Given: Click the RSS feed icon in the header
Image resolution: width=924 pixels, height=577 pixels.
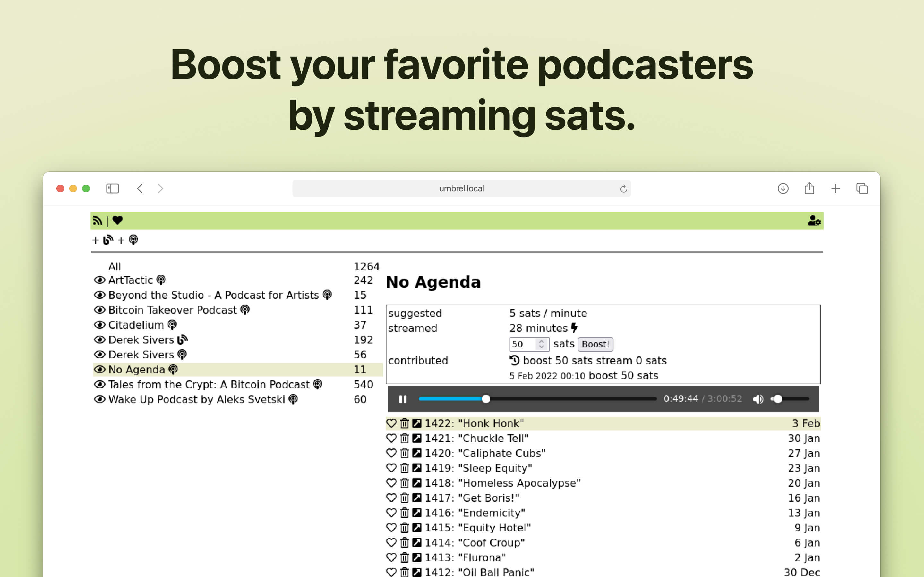Looking at the screenshot, I should click(x=98, y=220).
